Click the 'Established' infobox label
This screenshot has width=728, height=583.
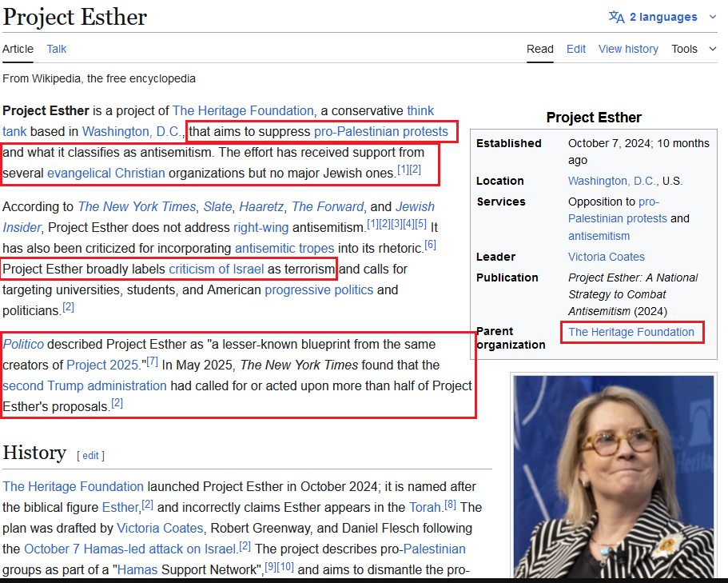[x=509, y=143]
